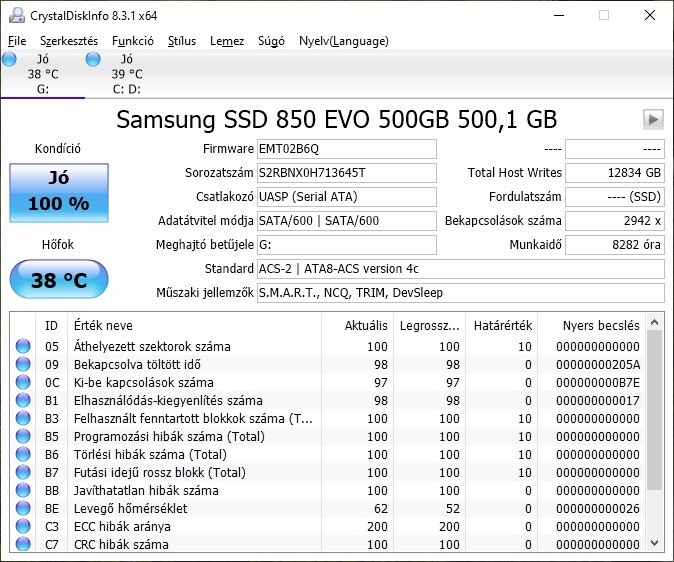Click status orb of Programozási hibák száma row
This screenshot has height=562, width=674.
23,436
